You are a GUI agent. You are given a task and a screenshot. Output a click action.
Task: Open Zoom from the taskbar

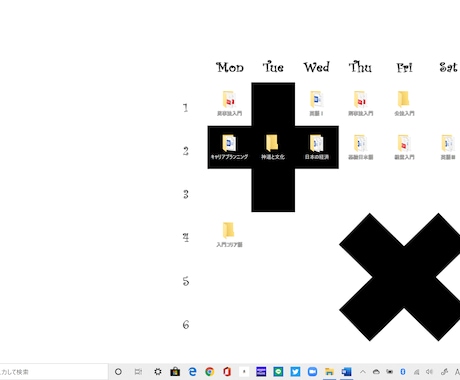(x=312, y=371)
